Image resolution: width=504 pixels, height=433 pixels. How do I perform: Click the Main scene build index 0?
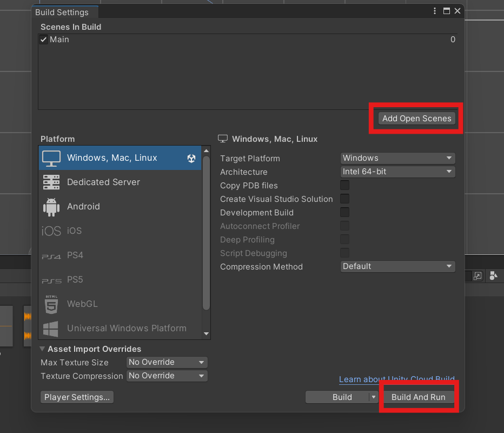point(453,40)
